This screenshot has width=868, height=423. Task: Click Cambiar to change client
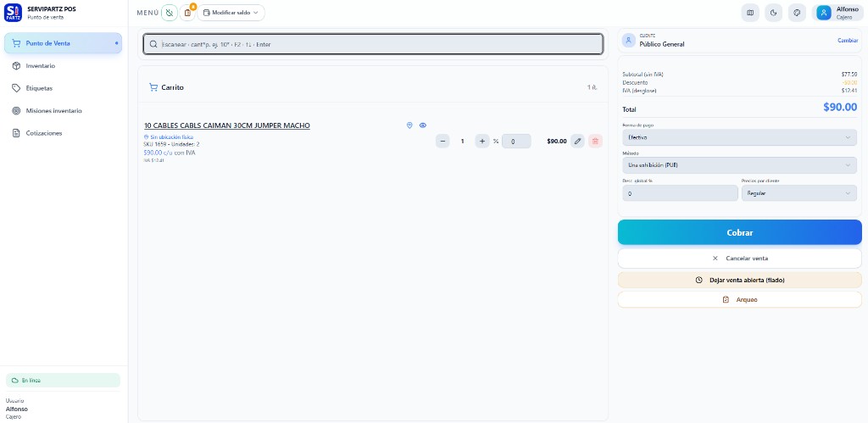click(x=848, y=41)
